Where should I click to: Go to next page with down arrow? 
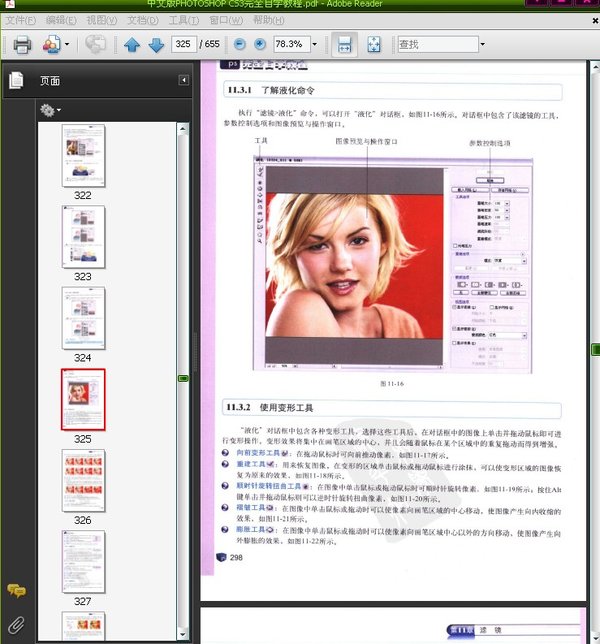(x=156, y=44)
